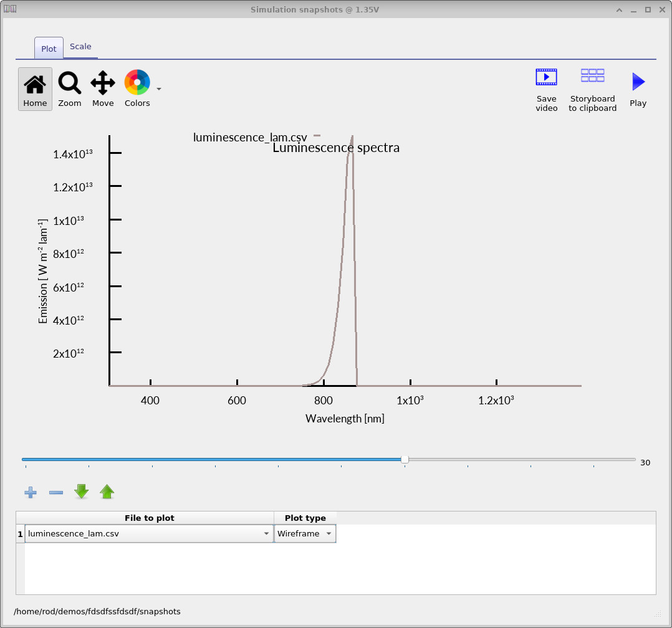672x628 pixels.
Task: Expand the Colors dropdown arrow
Action: coord(159,89)
